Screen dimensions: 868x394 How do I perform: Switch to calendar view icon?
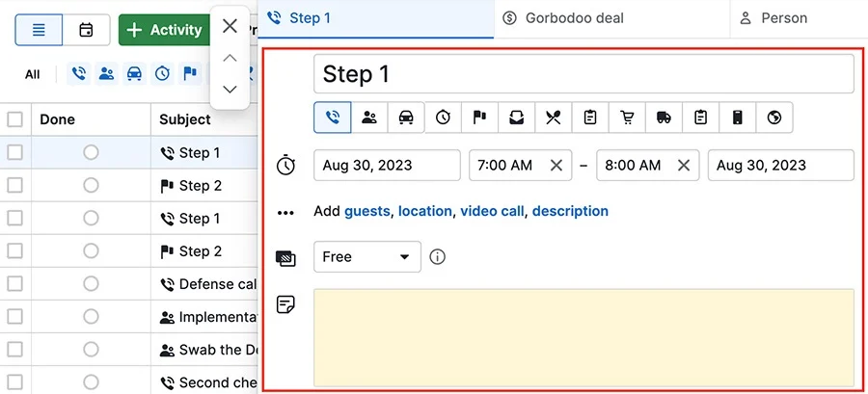pos(86,30)
